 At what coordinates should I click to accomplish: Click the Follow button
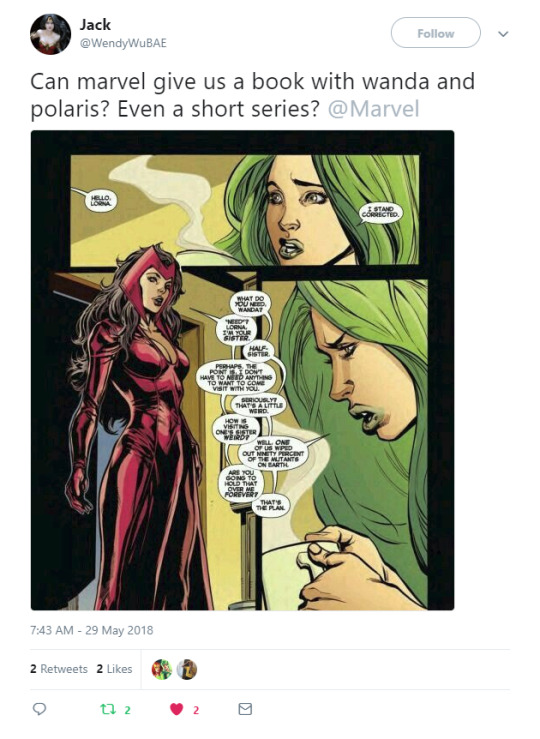point(435,33)
